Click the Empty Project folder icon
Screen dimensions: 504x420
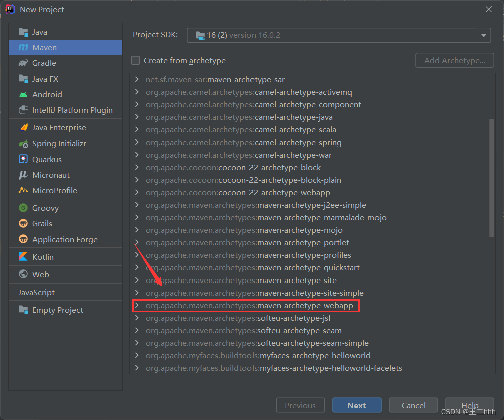point(23,310)
